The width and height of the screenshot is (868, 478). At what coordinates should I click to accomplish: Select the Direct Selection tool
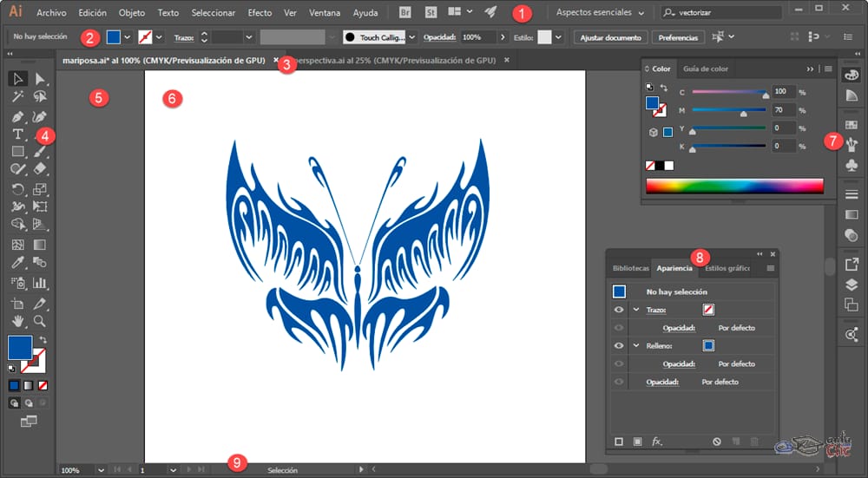pos(39,79)
